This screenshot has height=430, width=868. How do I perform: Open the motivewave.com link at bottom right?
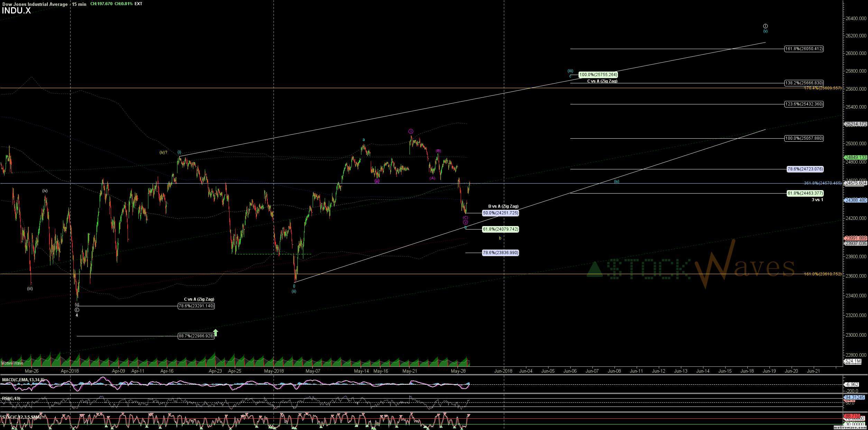pos(850,428)
